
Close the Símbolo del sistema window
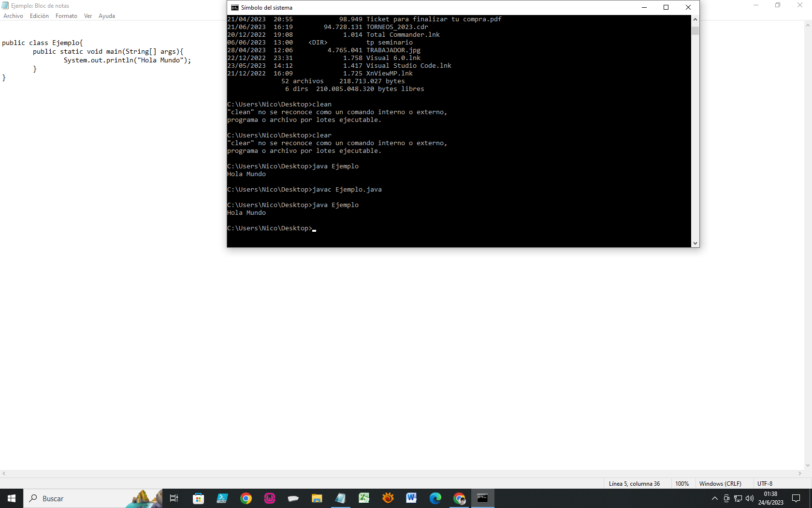pos(688,7)
